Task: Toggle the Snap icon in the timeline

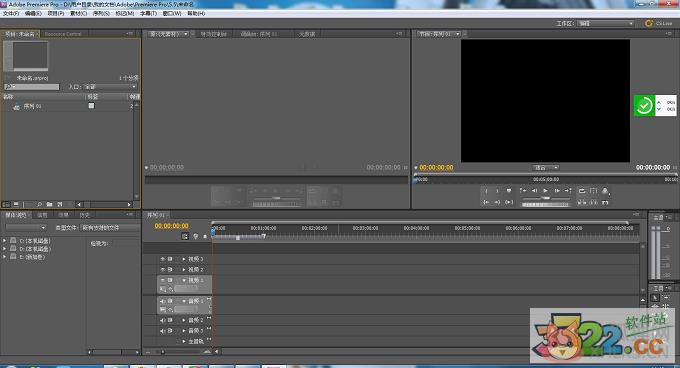Action: [x=185, y=236]
